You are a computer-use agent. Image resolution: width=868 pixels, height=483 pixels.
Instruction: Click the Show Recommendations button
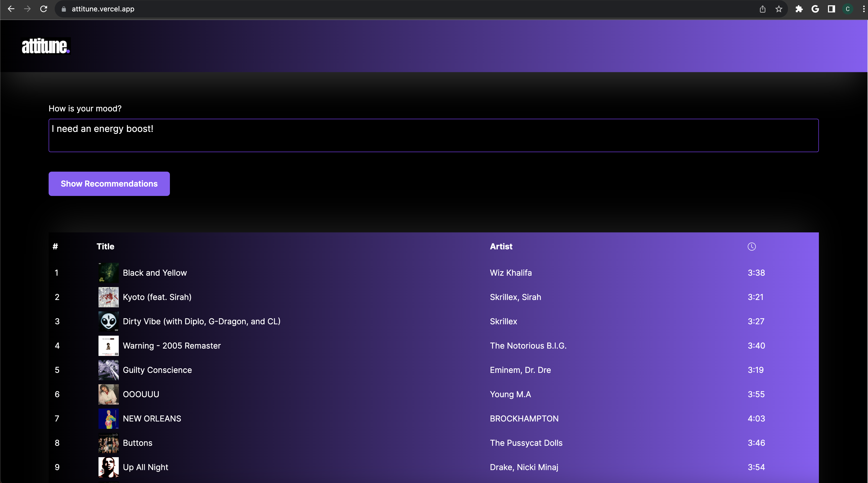(109, 184)
